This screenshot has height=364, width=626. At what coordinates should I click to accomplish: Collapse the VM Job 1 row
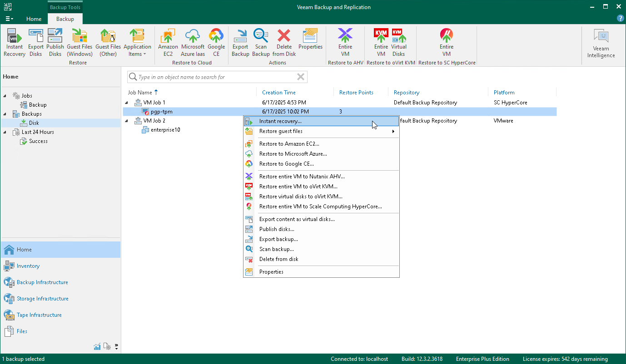127,103
